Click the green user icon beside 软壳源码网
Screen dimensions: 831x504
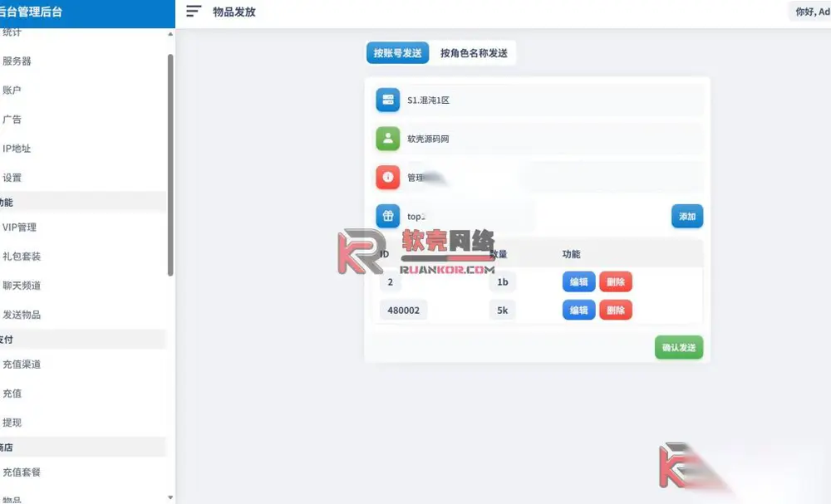coord(388,139)
